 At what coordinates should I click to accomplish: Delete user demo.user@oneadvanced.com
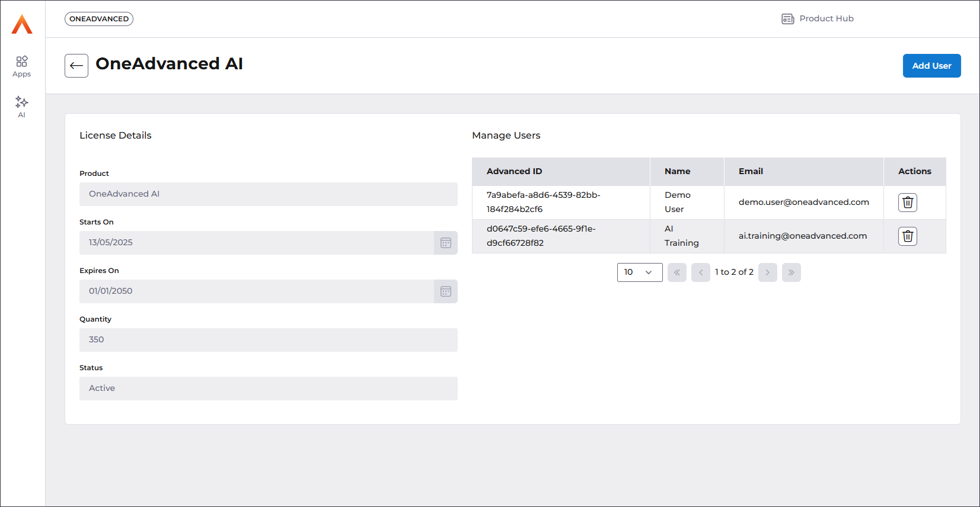[x=908, y=203]
